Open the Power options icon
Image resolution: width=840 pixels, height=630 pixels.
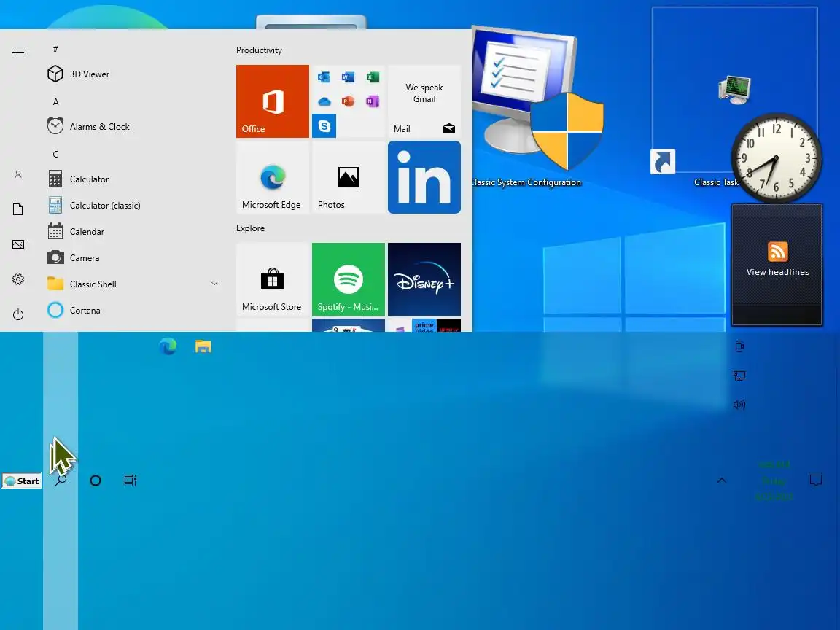point(18,314)
